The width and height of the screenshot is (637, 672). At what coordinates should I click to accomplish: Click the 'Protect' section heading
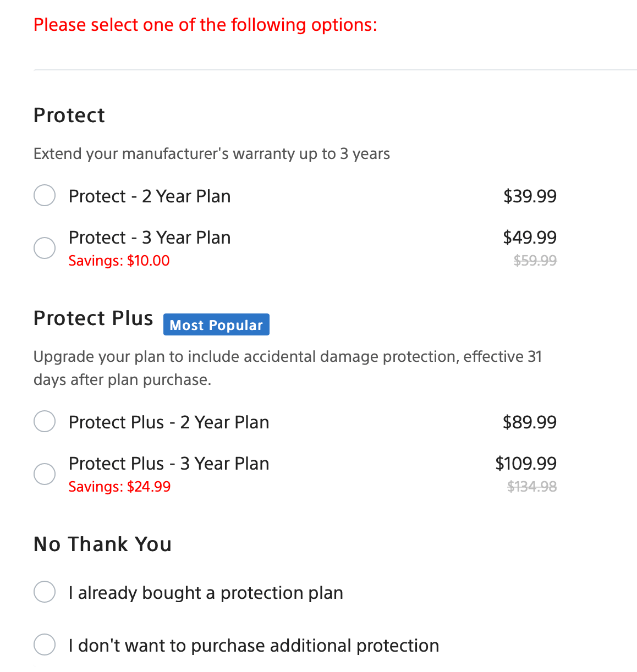(69, 115)
